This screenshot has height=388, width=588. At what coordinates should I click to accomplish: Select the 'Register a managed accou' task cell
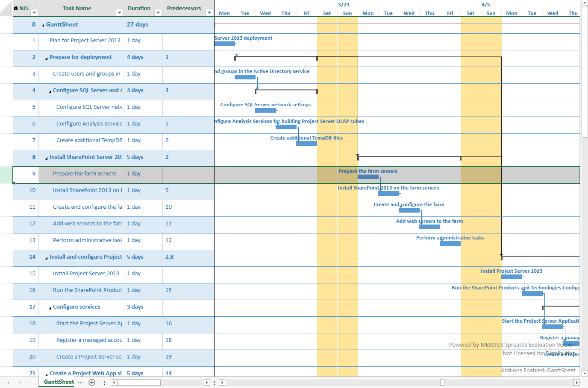tap(81, 341)
